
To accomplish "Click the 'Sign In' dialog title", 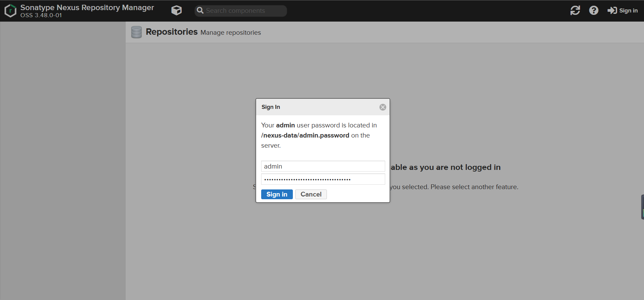I will (x=271, y=107).
